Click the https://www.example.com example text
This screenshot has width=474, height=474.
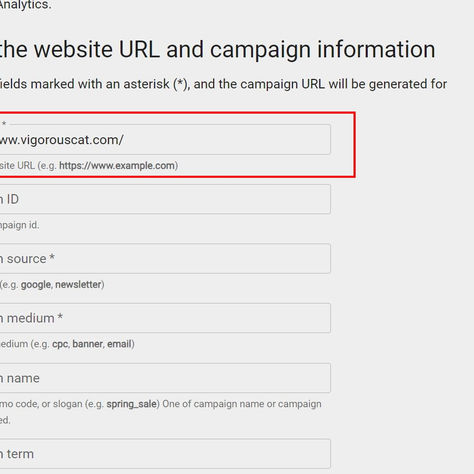tap(117, 165)
